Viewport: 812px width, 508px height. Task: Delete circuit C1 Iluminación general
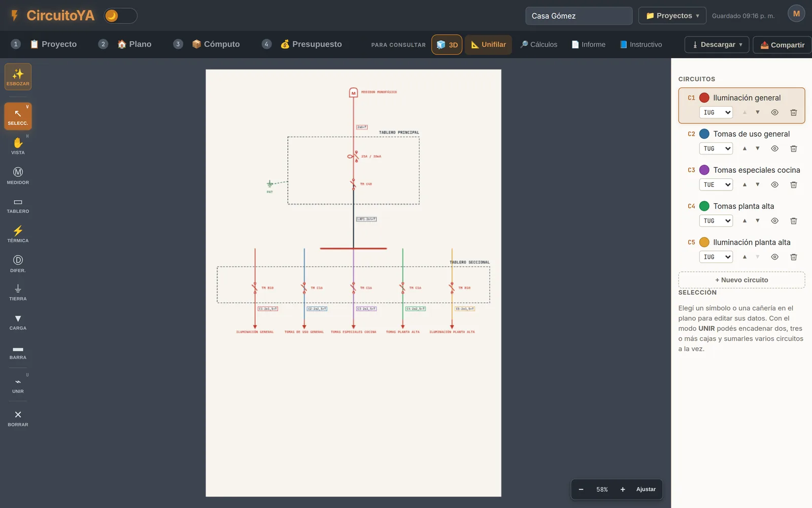pos(794,112)
